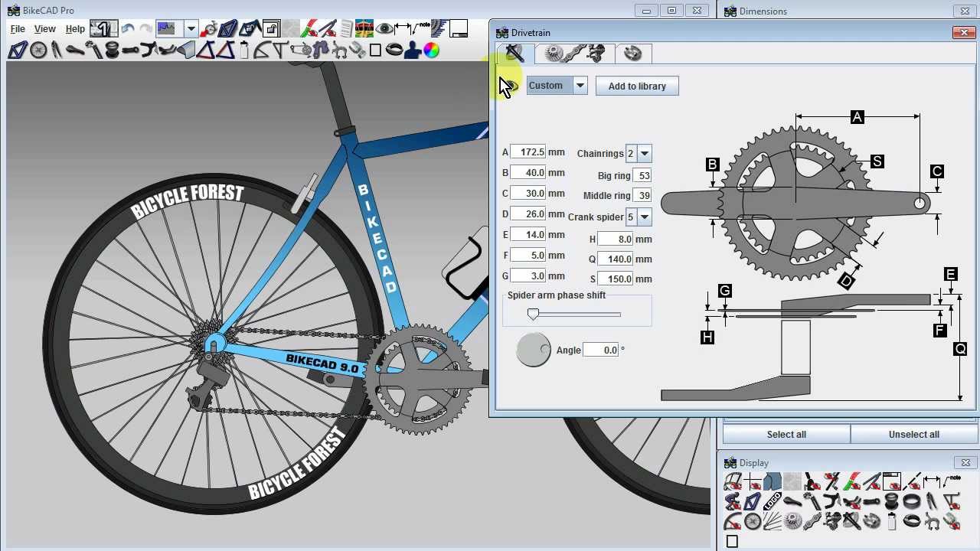The height and width of the screenshot is (551, 980).
Task: Click the Middle ring field 39
Action: click(642, 196)
